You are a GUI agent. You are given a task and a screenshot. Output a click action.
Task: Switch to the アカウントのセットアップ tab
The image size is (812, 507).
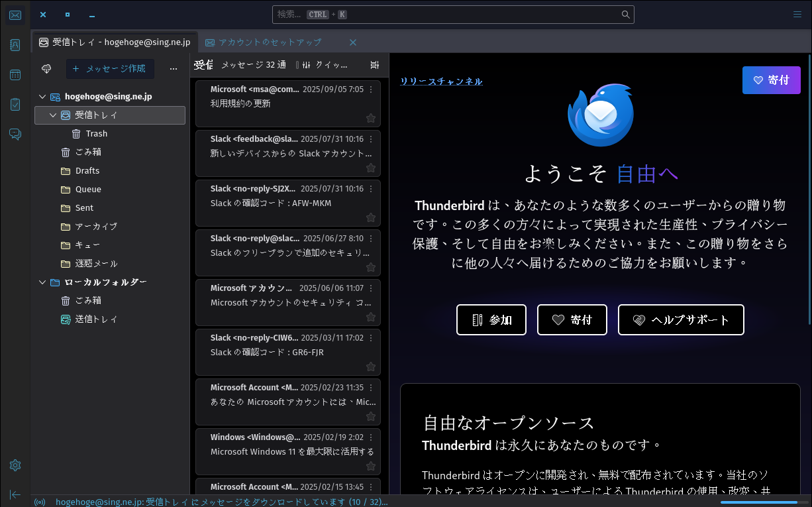(271, 42)
